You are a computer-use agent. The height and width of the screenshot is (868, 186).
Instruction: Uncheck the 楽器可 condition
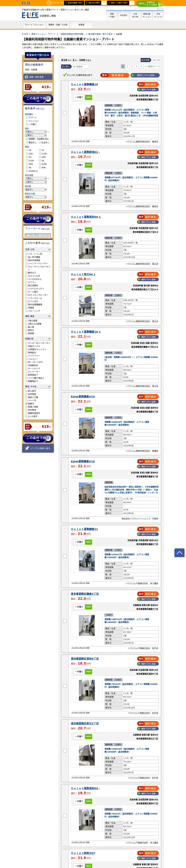(26, 403)
